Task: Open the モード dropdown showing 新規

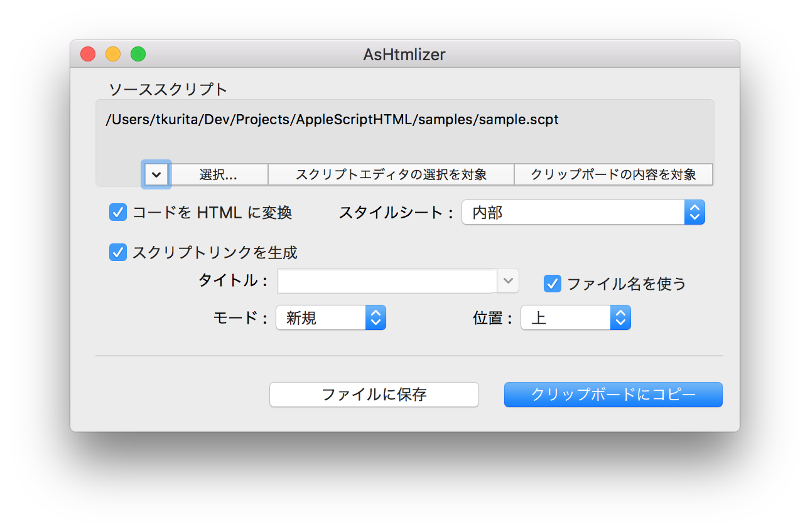Action: click(x=330, y=318)
